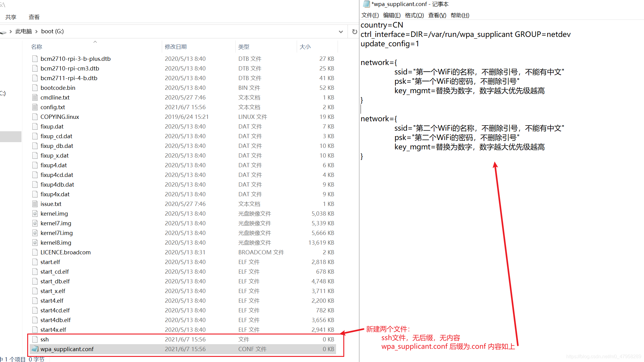
Task: Click the issue.txt document icon
Action: click(x=35, y=204)
